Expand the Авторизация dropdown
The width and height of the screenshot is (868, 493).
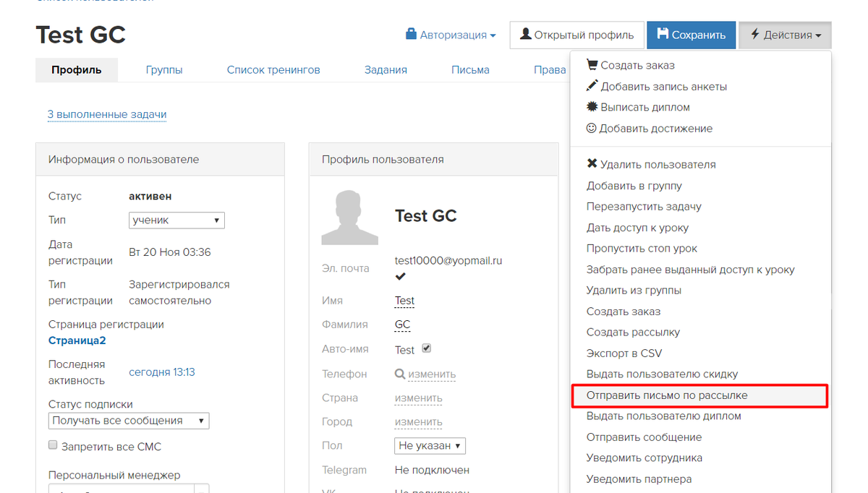coord(451,35)
